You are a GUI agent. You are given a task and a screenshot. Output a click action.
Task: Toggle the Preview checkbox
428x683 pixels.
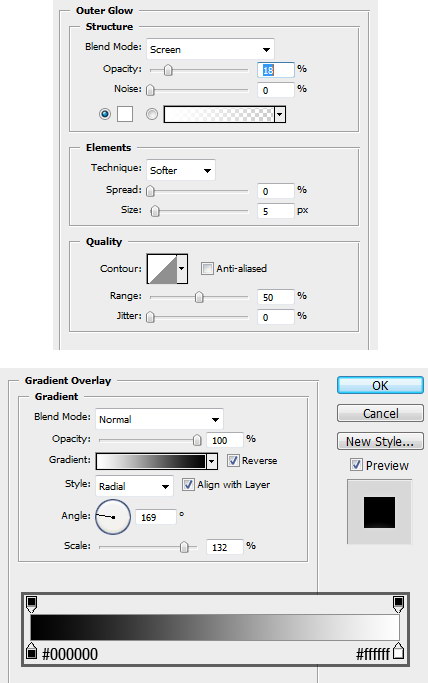pos(356,465)
